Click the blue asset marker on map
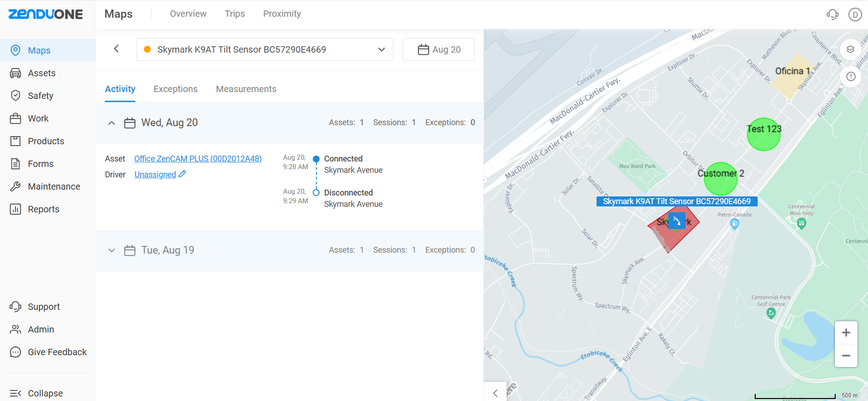868x401 pixels. [676, 221]
